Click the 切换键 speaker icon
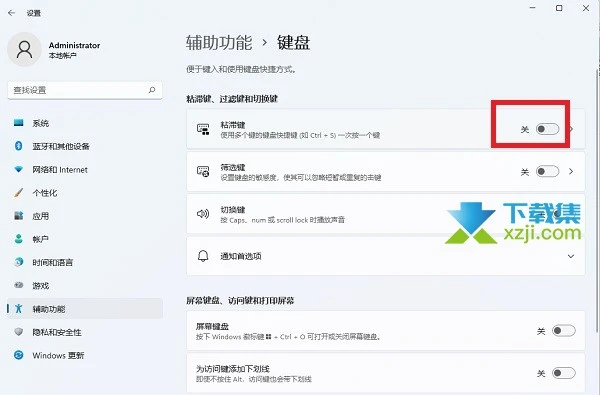This screenshot has width=600, height=395. (x=203, y=214)
